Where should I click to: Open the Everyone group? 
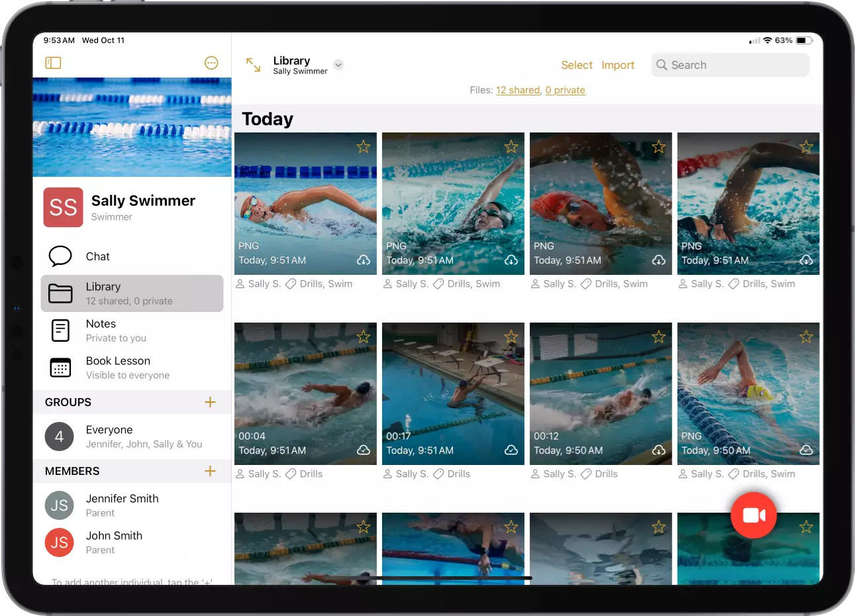click(x=132, y=436)
